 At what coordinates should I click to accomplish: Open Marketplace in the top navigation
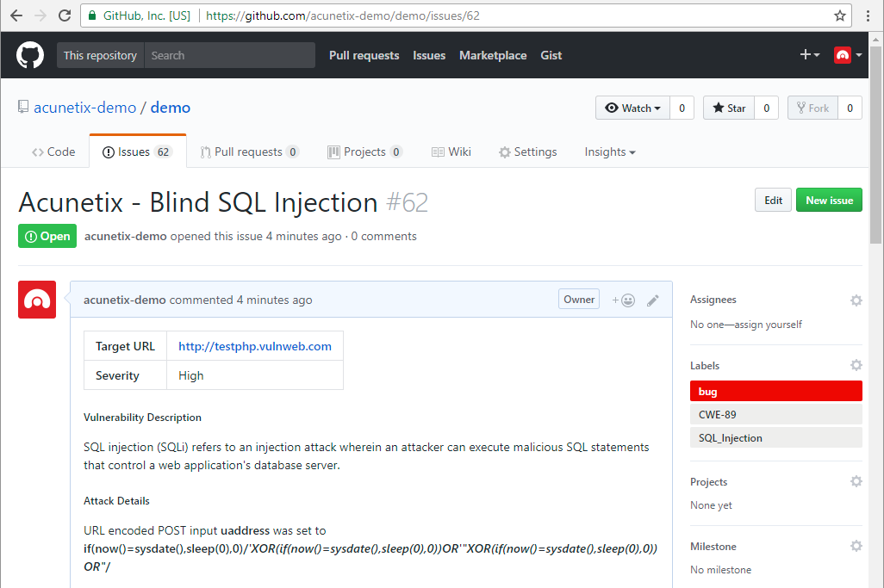tap(493, 55)
